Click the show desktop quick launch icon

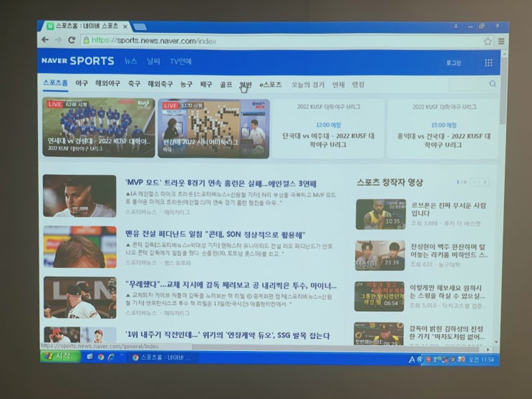(90, 357)
